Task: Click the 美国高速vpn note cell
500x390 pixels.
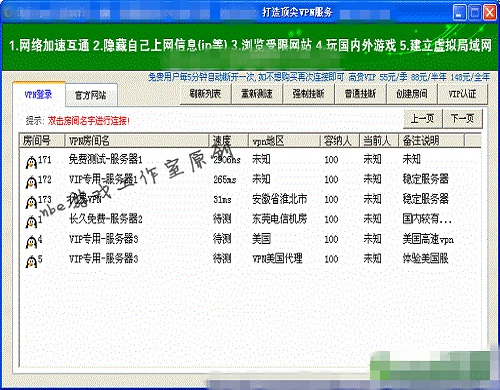Action: point(428,239)
